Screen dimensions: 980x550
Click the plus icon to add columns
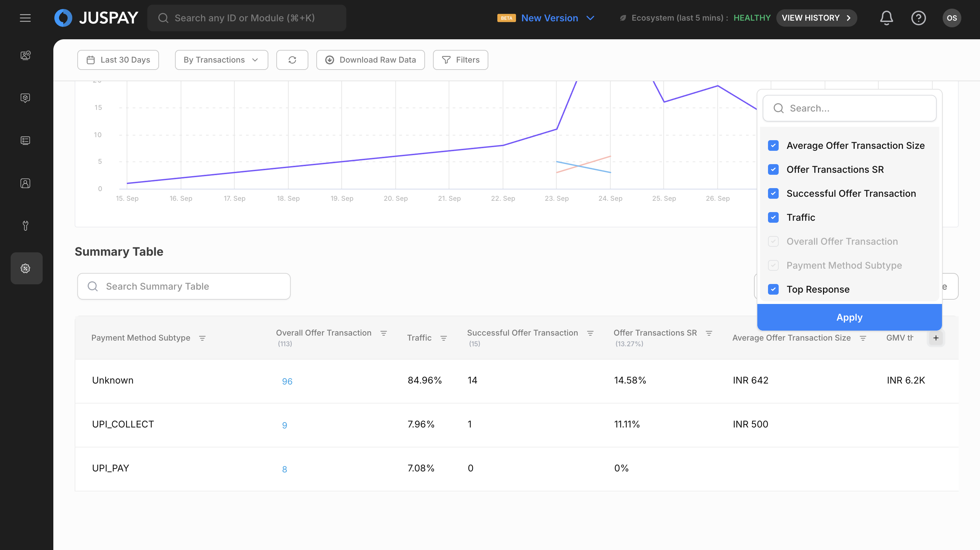935,338
